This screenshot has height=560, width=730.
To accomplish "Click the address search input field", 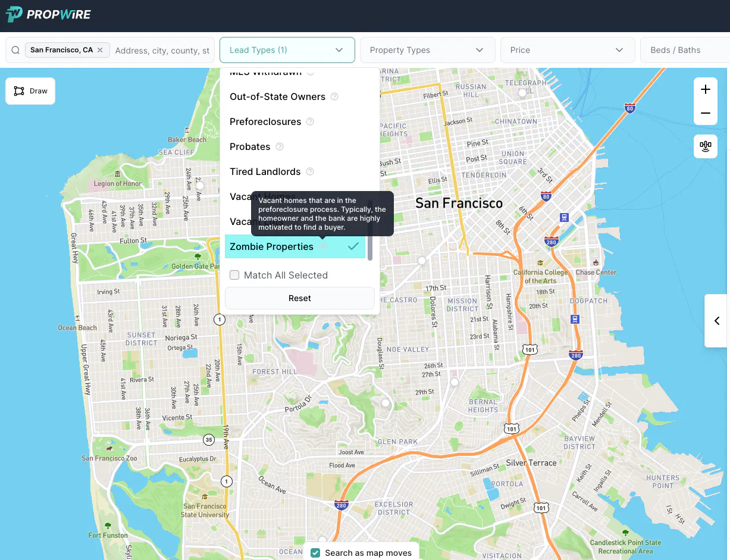I will 163,50.
